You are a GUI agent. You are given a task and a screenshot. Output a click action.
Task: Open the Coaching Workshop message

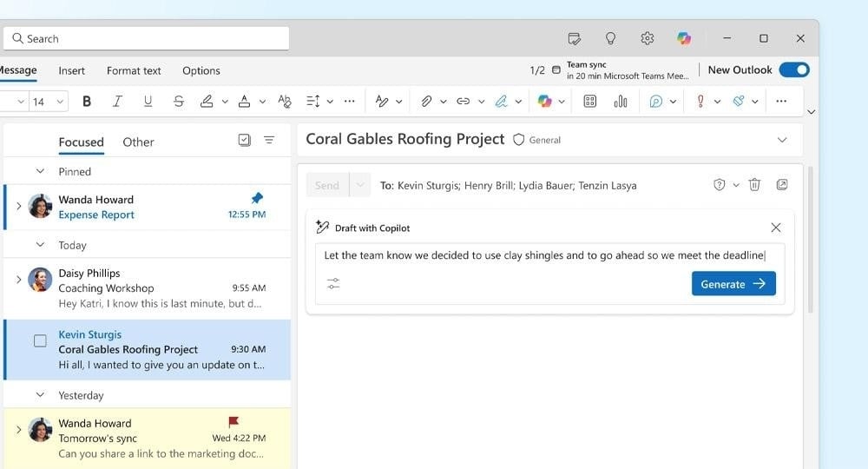click(x=148, y=288)
